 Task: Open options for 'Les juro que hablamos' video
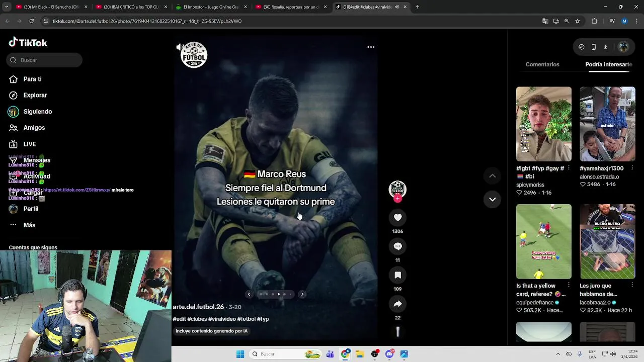632,285
